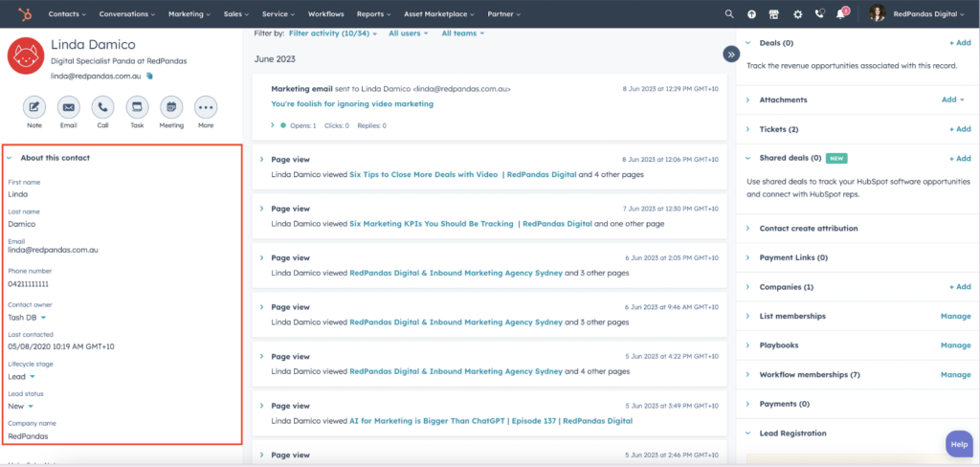Open the Conversations menu
The width and height of the screenshot is (980, 467).
tap(127, 13)
